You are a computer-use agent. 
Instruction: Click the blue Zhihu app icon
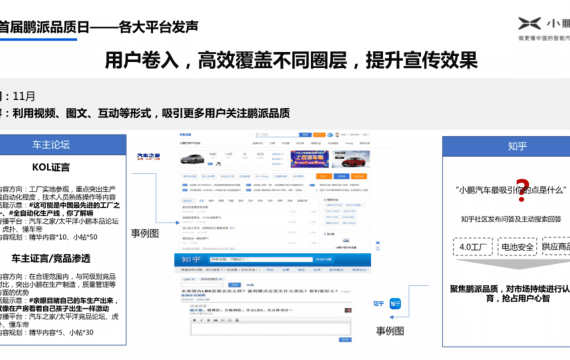(395, 303)
